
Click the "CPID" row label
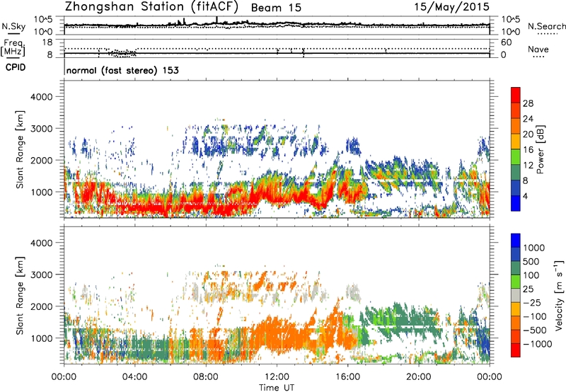pos(16,67)
